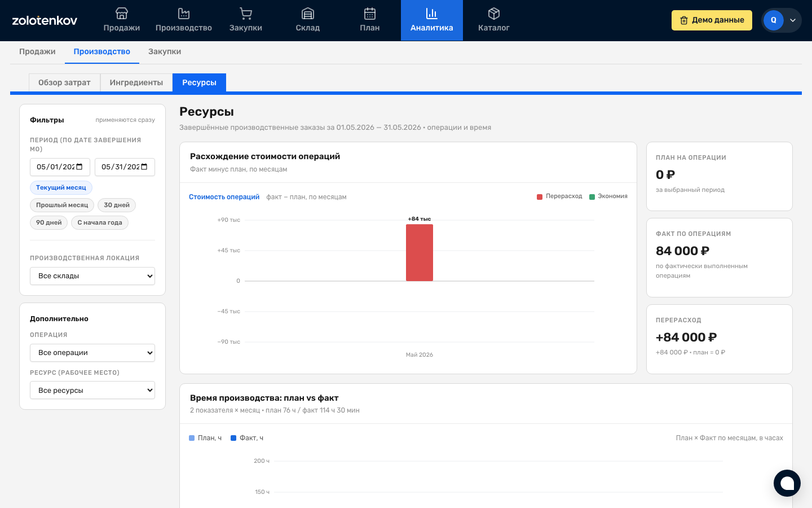Open the Склад warehouse icon
This screenshot has height=508, width=812.
click(x=308, y=14)
